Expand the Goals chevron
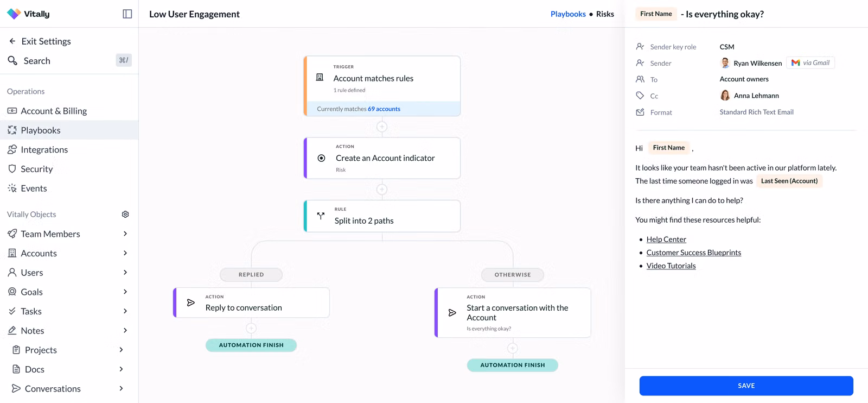The image size is (868, 403). point(125,292)
